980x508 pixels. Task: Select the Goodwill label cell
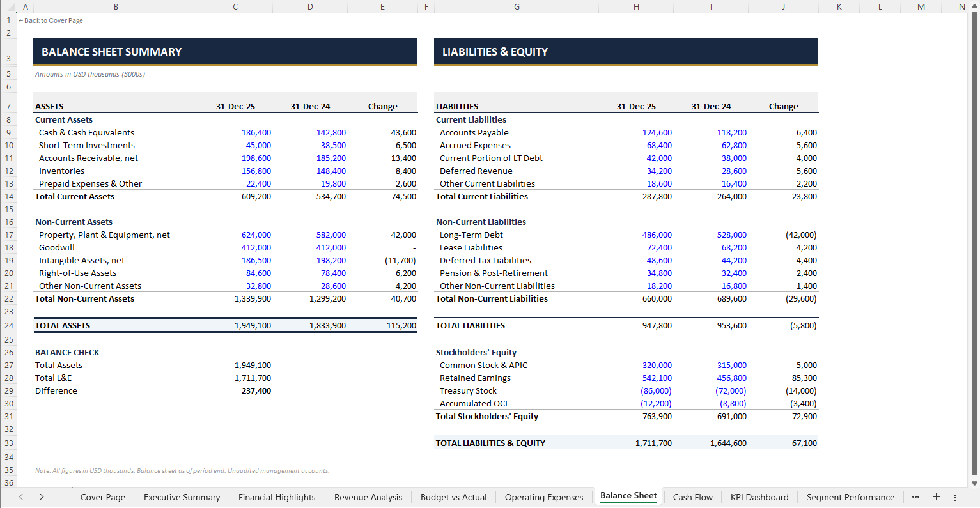[56, 247]
